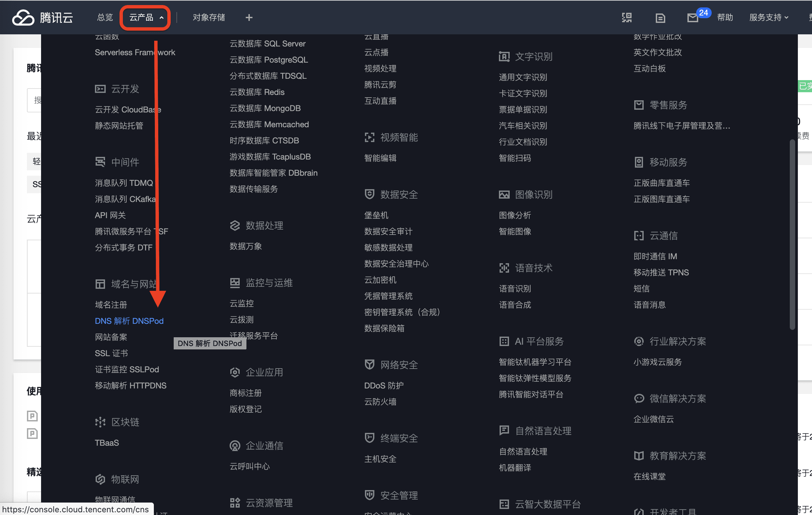Open 域名注册 product link
Screen dimensions: 812x515
(x=111, y=305)
